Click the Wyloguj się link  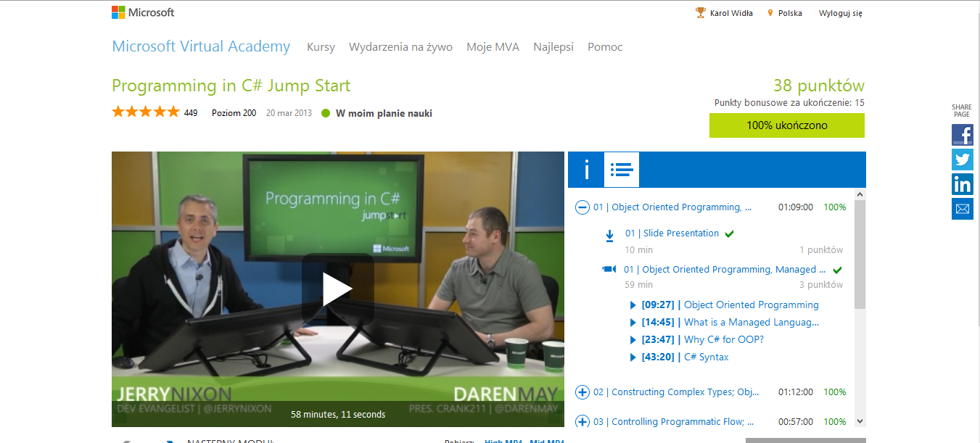point(840,13)
